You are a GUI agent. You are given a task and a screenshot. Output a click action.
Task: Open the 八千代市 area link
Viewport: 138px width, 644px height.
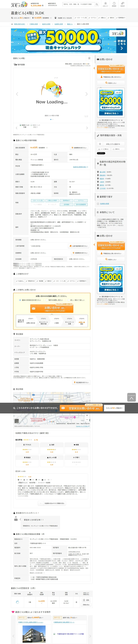point(102,188)
